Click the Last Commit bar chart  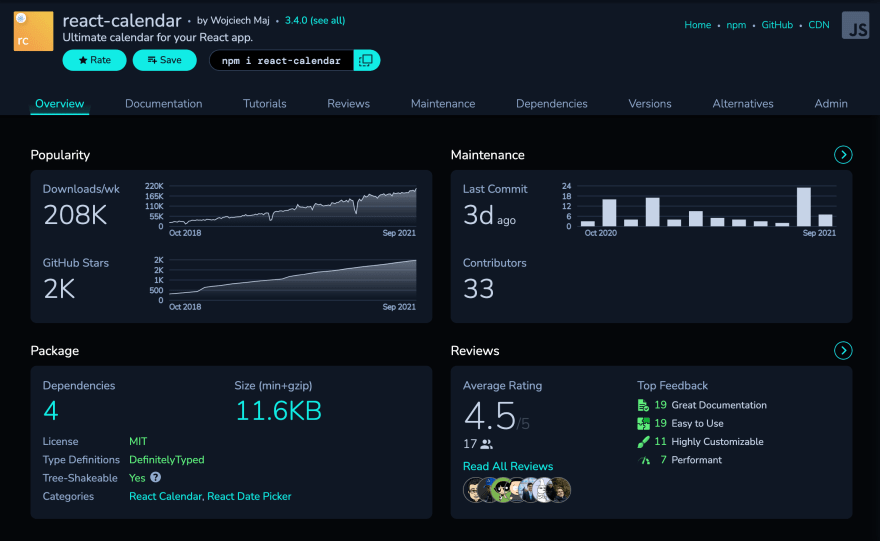[707, 205]
